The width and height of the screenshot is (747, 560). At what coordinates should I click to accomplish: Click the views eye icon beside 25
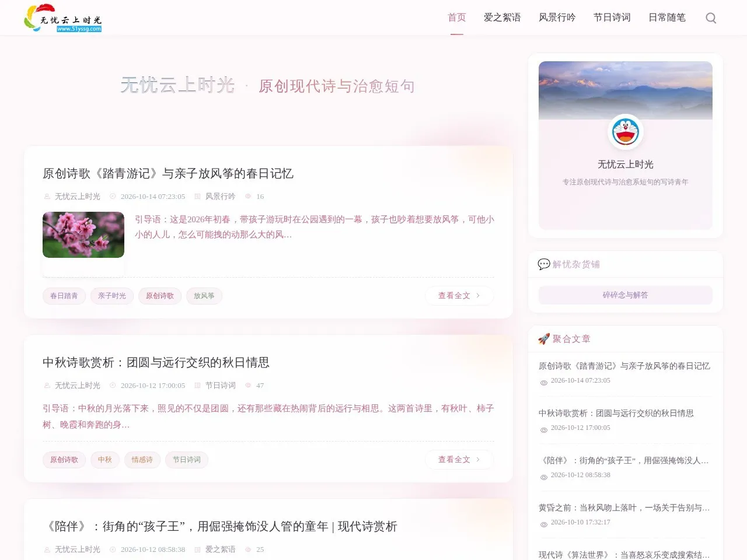(x=248, y=549)
